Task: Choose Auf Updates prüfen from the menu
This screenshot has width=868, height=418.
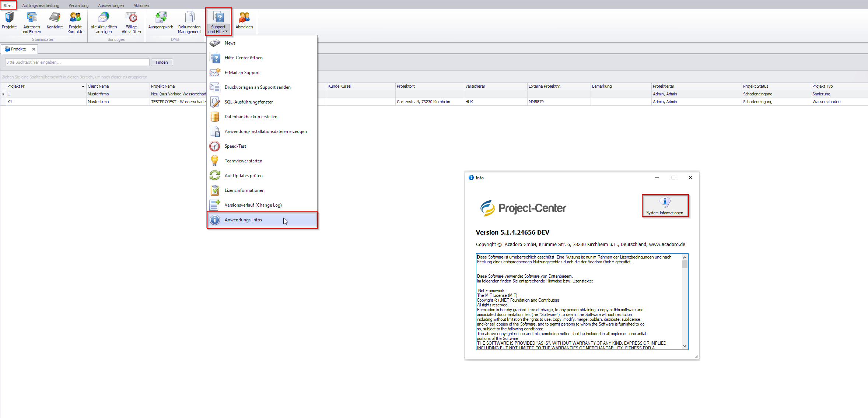Action: (x=243, y=176)
